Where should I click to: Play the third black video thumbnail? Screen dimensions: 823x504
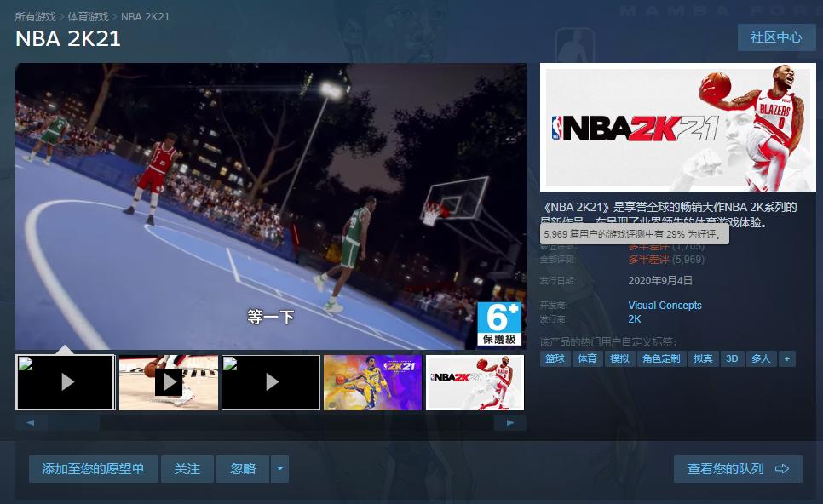[271, 382]
